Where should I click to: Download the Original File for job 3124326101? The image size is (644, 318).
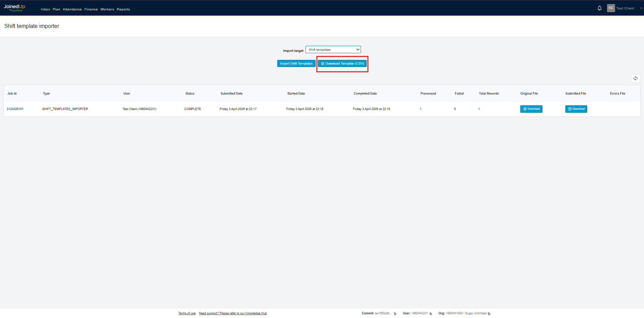click(x=531, y=109)
